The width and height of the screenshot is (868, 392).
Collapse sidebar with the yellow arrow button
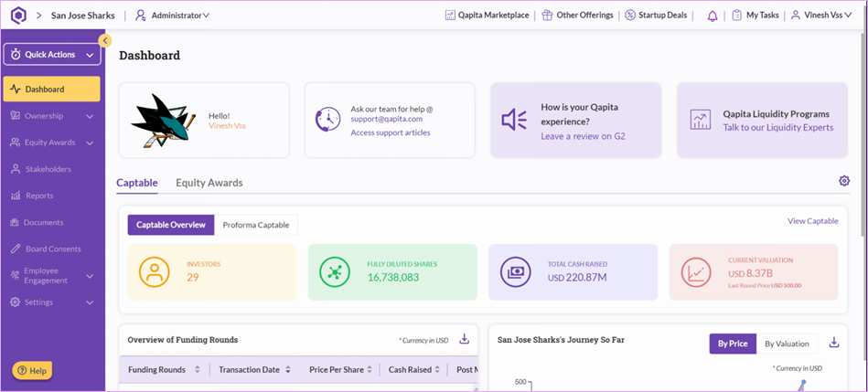tap(104, 40)
